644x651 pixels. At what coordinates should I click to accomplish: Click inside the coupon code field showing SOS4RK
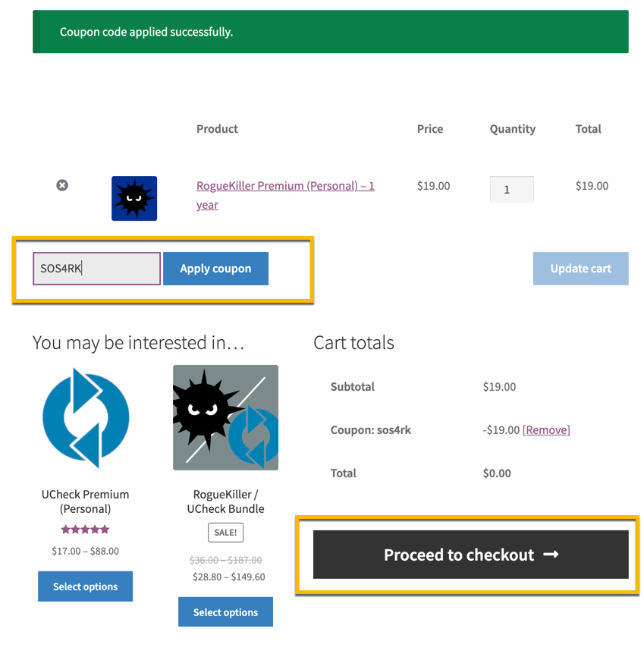(x=96, y=268)
